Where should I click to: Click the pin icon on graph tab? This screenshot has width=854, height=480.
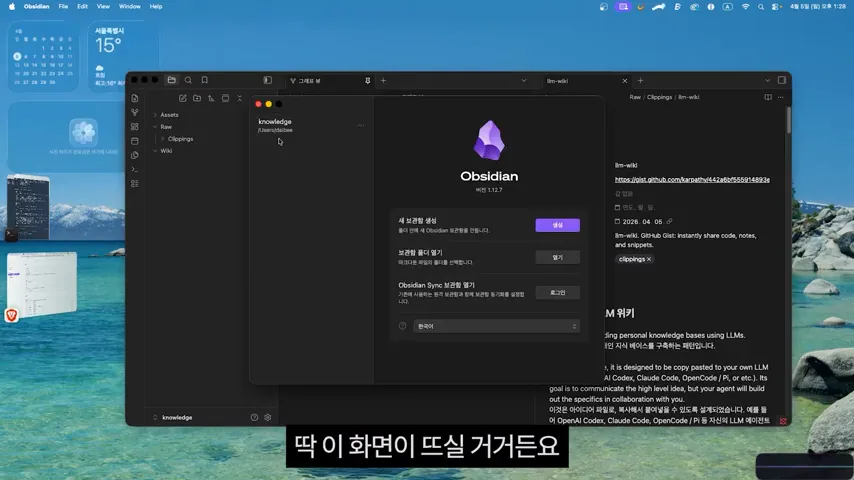coord(368,81)
